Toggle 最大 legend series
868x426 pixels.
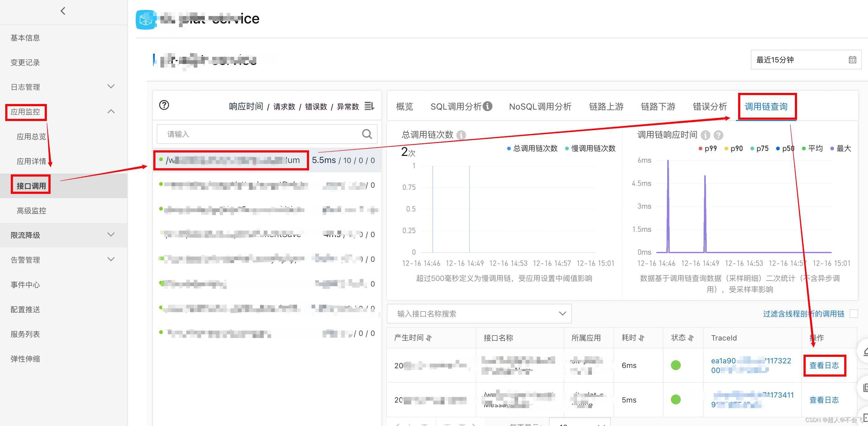[840, 148]
